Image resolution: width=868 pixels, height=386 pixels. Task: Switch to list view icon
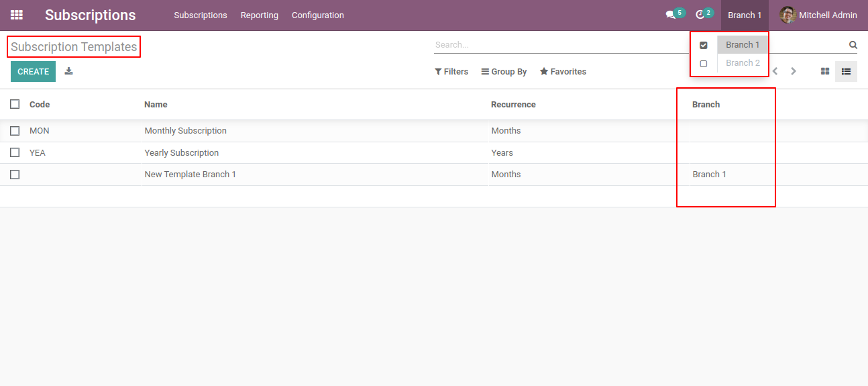click(x=846, y=71)
